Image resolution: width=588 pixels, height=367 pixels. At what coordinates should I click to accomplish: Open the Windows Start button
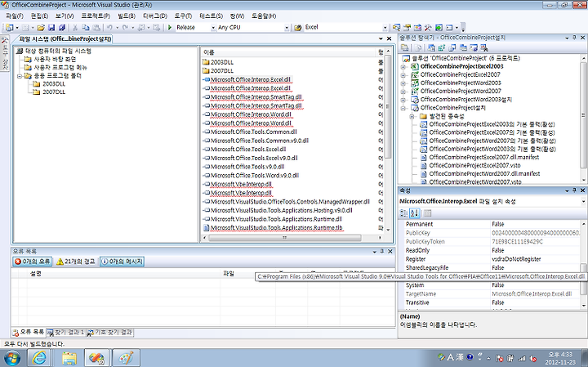(12, 358)
